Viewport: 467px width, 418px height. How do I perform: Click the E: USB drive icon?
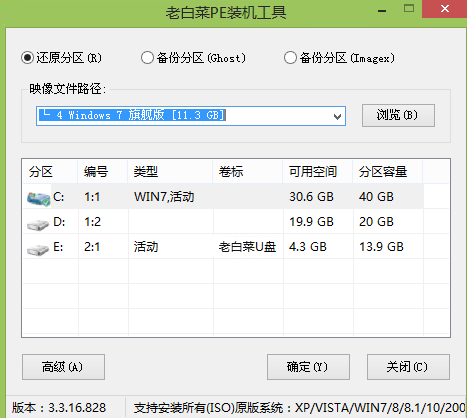pos(38,249)
